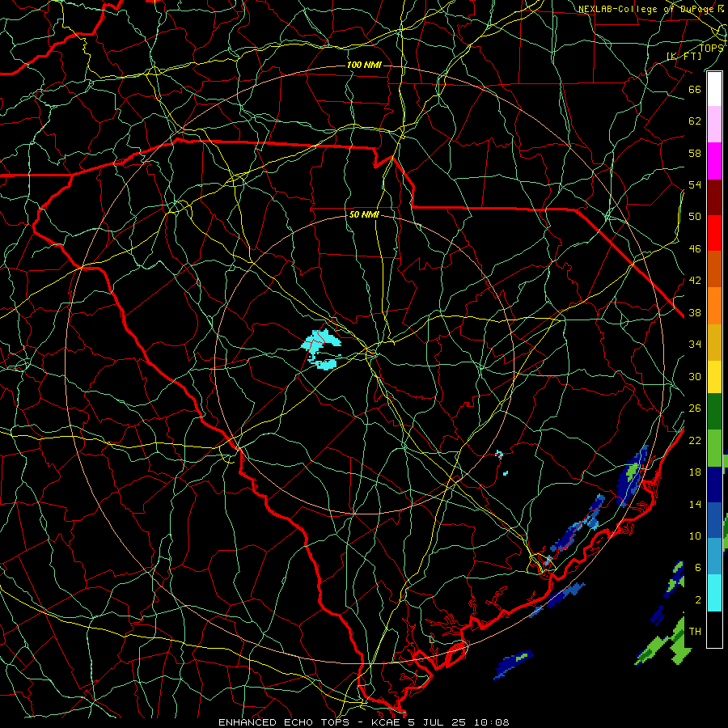Click the magenta legend swatch
The height and width of the screenshot is (728, 728).
tap(714, 161)
